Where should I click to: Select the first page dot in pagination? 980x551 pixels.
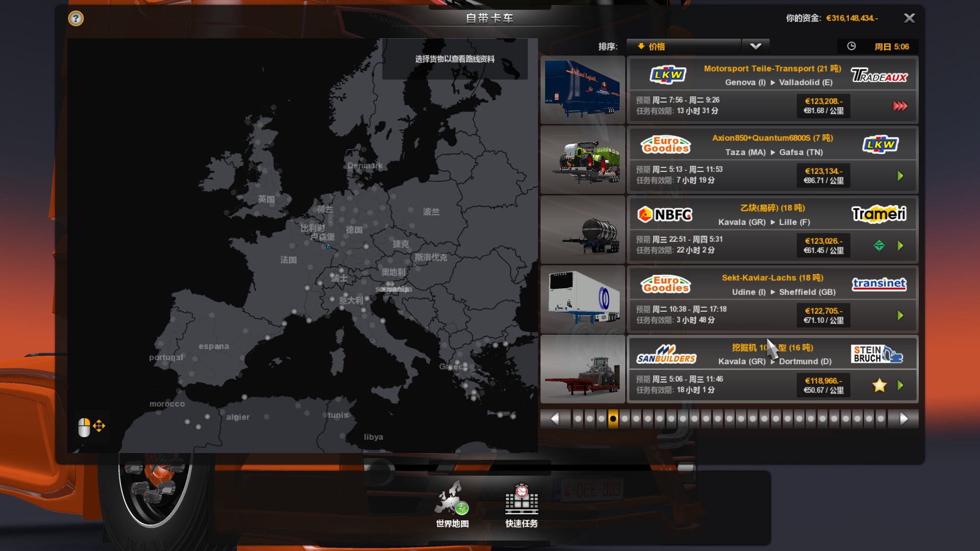pyautogui.click(x=578, y=419)
